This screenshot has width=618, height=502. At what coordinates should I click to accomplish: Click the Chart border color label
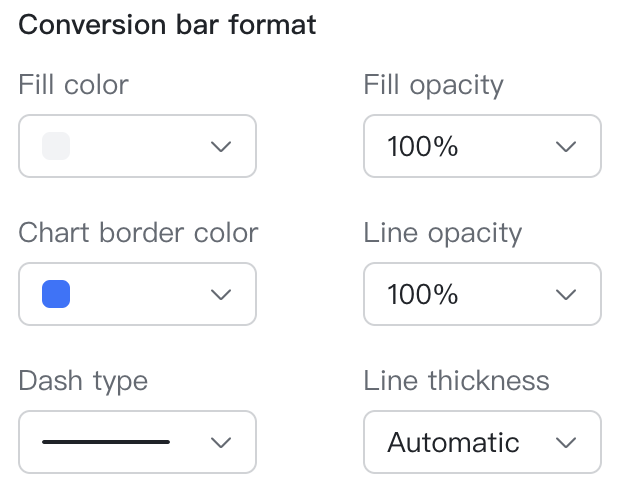coord(138,233)
